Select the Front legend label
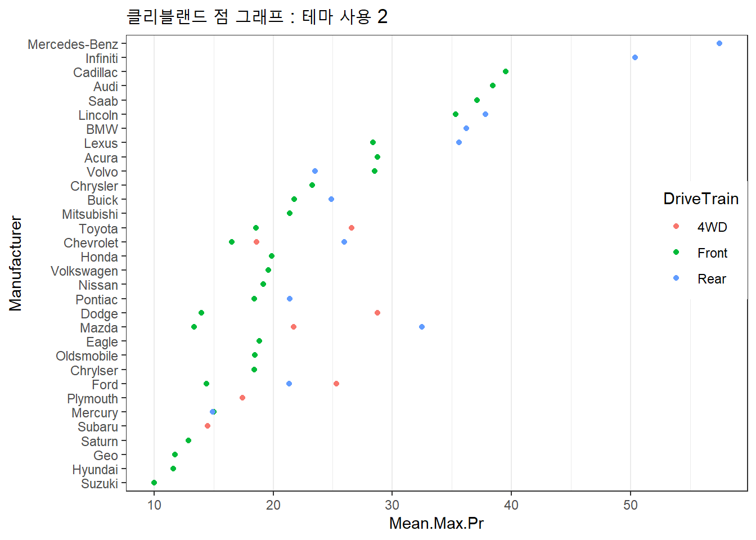This screenshot has width=756, height=540. (712, 253)
